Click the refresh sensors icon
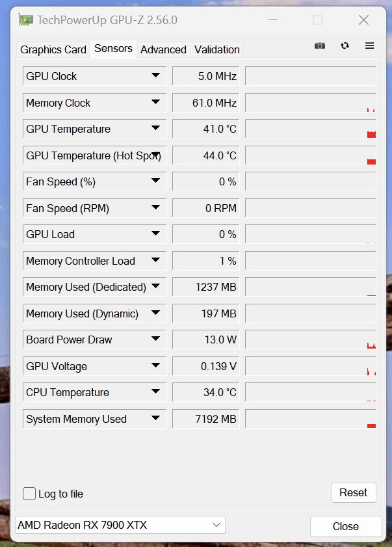The image size is (392, 547). pos(345,46)
